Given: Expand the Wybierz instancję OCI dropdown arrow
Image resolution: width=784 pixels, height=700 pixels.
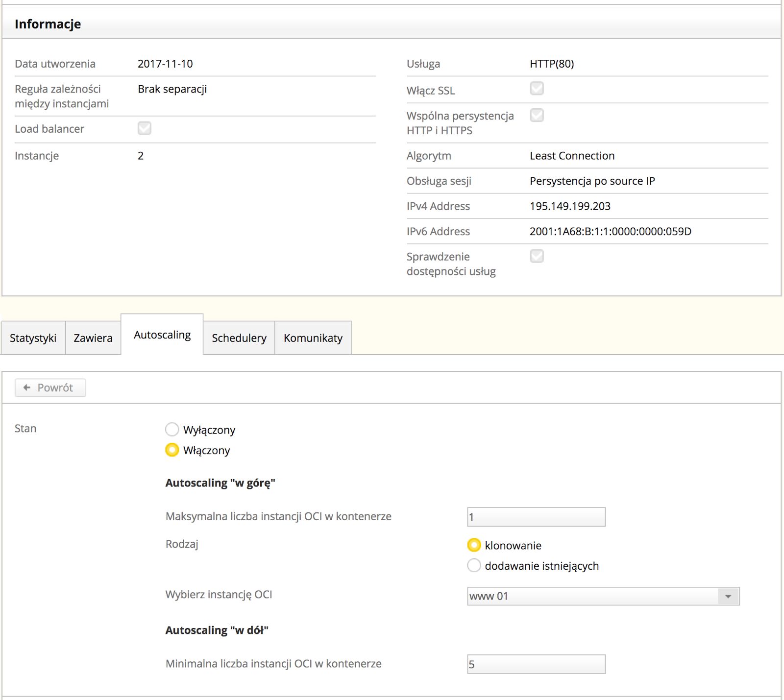Looking at the screenshot, I should [728, 596].
